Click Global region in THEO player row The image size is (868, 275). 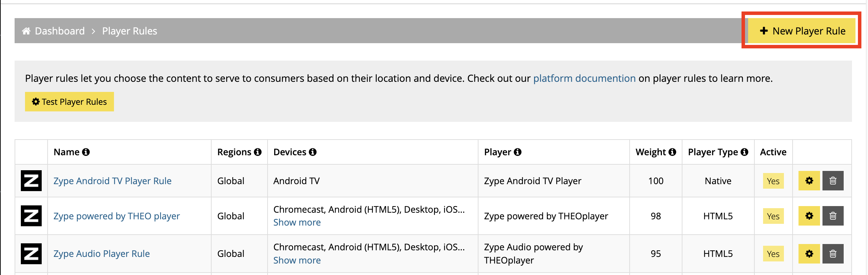pos(231,216)
